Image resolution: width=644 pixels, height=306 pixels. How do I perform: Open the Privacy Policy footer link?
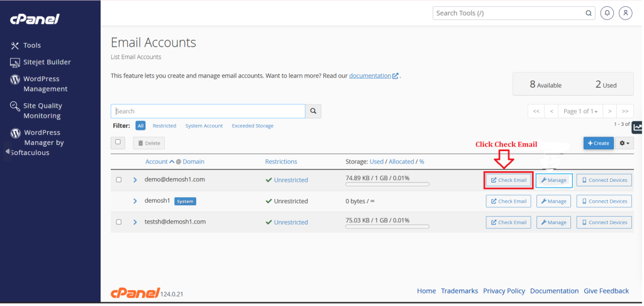click(x=504, y=291)
